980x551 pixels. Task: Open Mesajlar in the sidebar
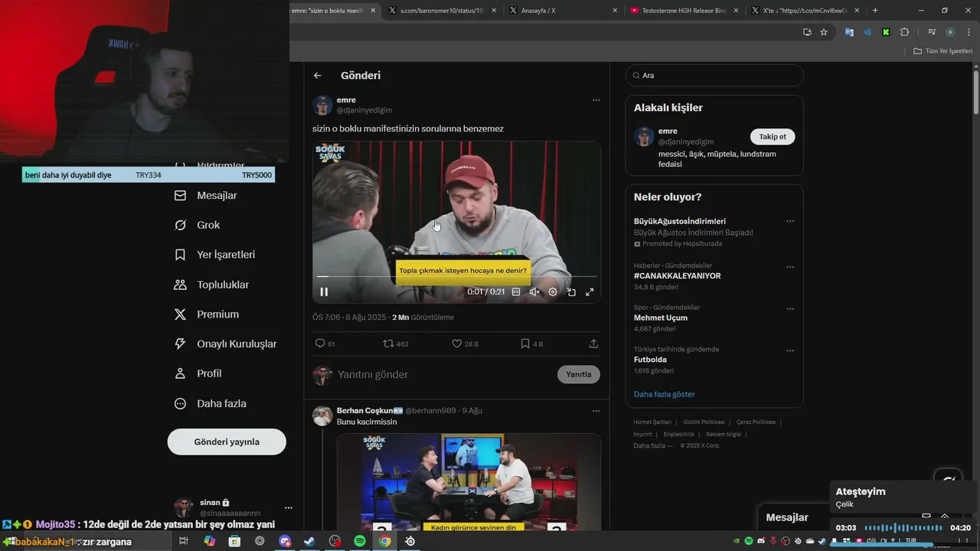tap(206, 195)
